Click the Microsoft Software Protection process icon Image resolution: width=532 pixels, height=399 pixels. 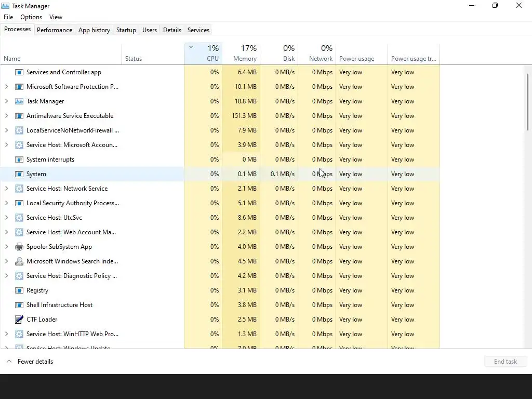(x=19, y=87)
